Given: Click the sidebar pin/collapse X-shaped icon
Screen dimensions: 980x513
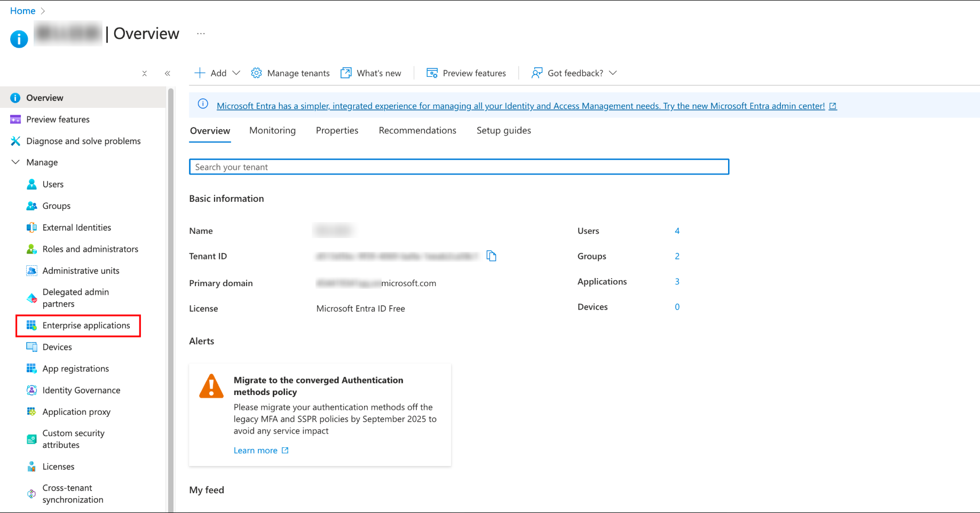Looking at the screenshot, I should pyautogui.click(x=144, y=74).
